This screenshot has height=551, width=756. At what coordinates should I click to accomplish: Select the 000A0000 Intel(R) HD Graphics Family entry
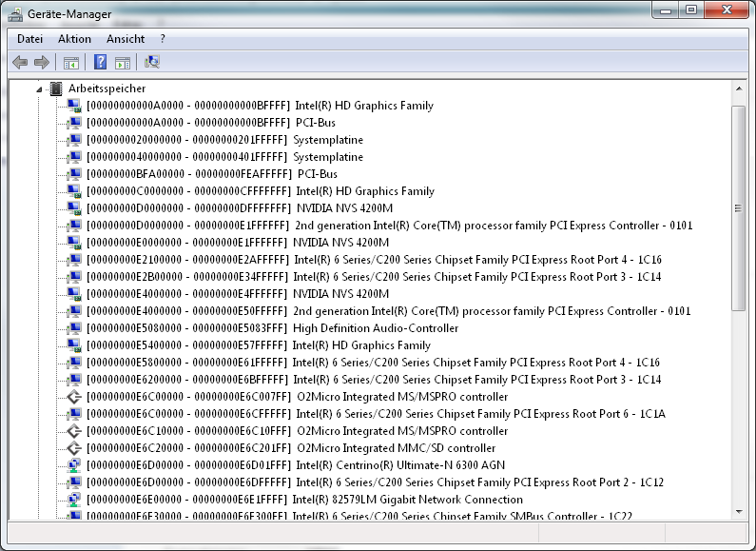tap(260, 106)
